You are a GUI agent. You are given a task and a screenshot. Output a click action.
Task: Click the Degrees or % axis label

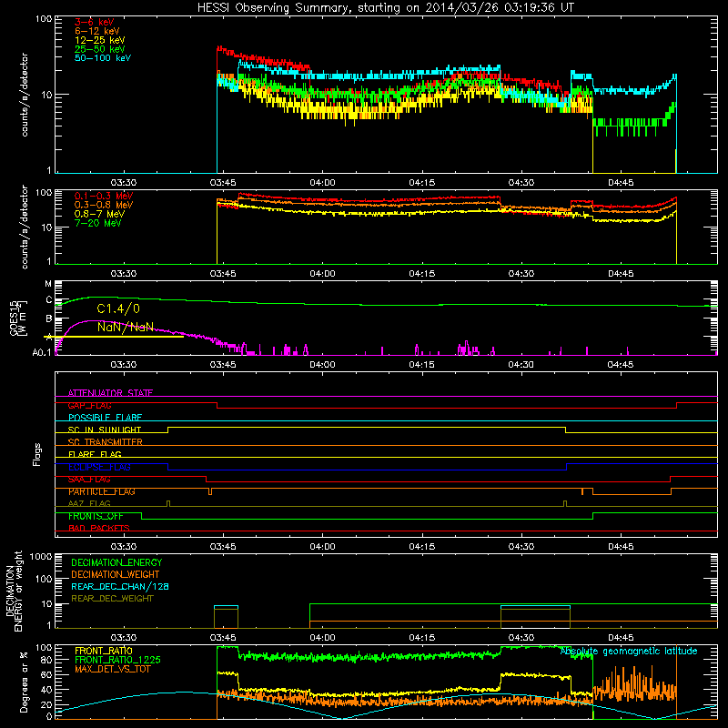tap(24, 682)
